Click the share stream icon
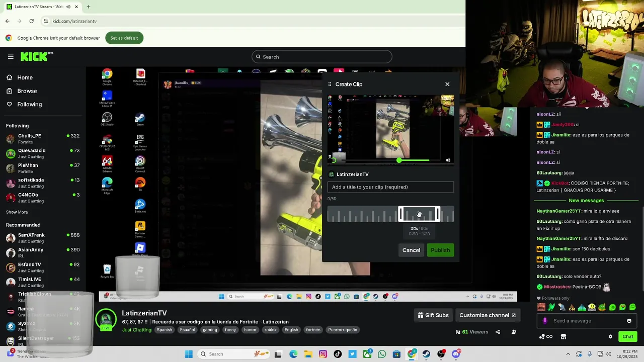The width and height of the screenshot is (644, 362). tap(498, 332)
